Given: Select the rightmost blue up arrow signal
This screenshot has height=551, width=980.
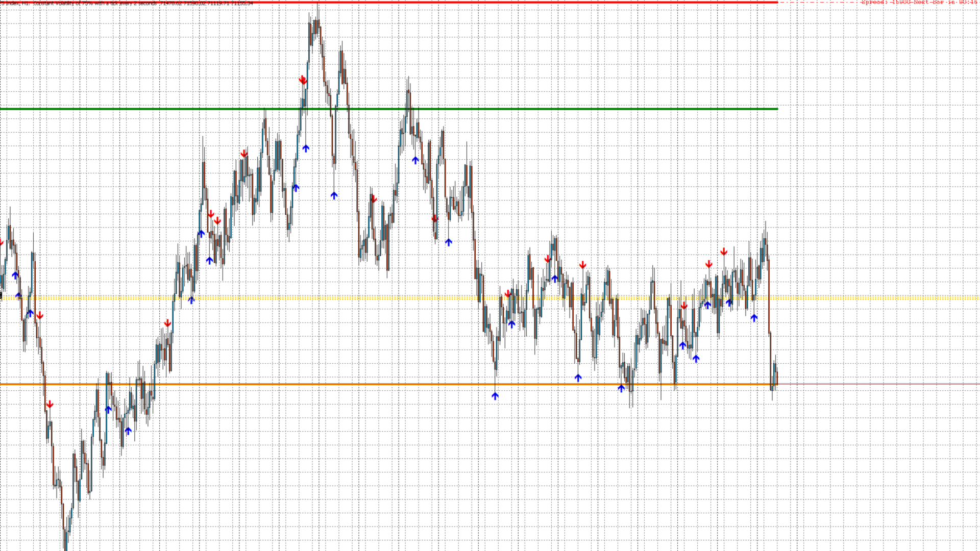Looking at the screenshot, I should tap(754, 317).
